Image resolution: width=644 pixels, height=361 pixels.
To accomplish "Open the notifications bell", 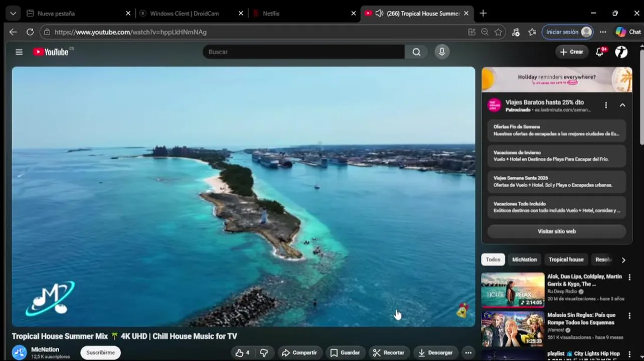I will pyautogui.click(x=600, y=52).
